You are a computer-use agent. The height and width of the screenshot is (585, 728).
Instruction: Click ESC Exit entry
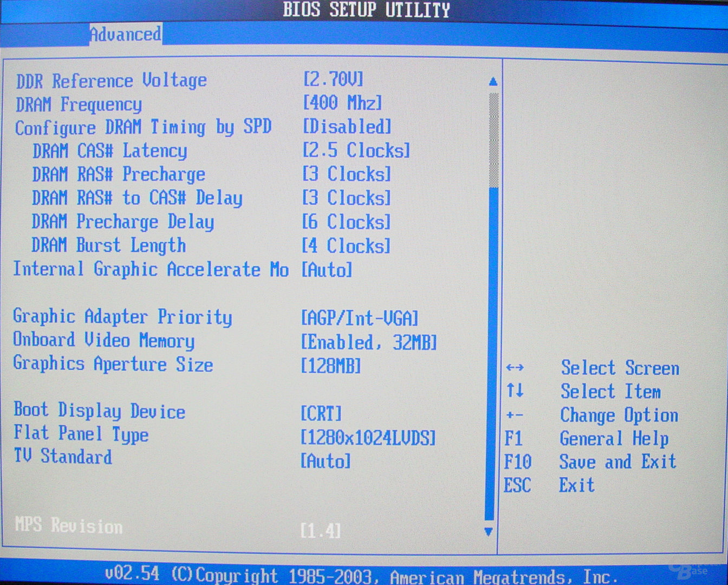click(549, 485)
